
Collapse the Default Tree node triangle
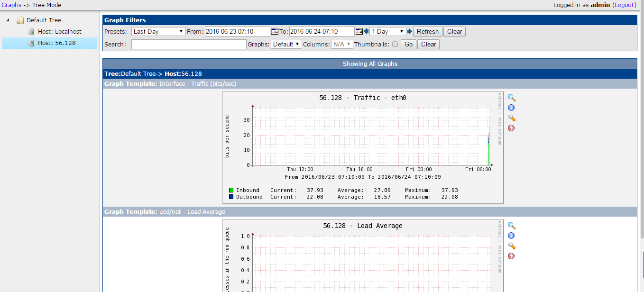(8, 20)
